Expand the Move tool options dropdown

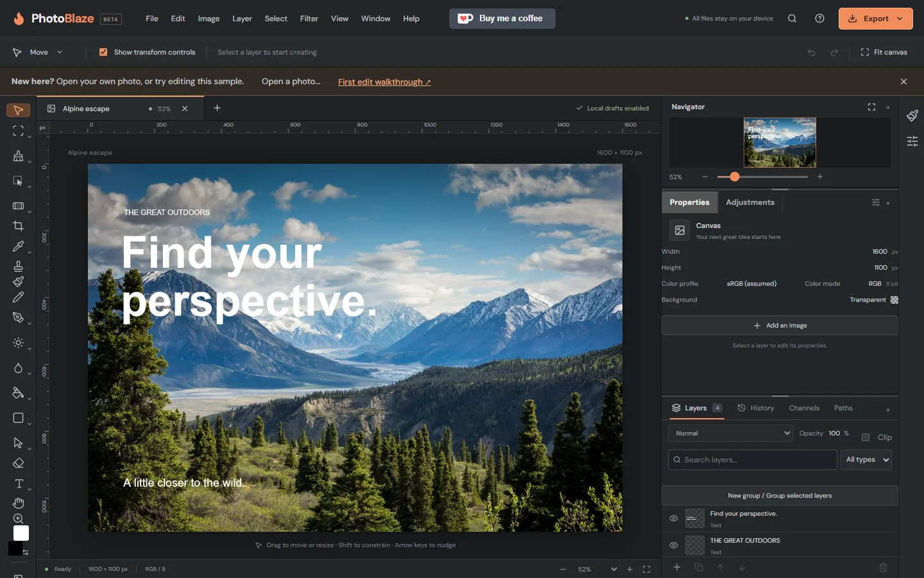tap(60, 52)
